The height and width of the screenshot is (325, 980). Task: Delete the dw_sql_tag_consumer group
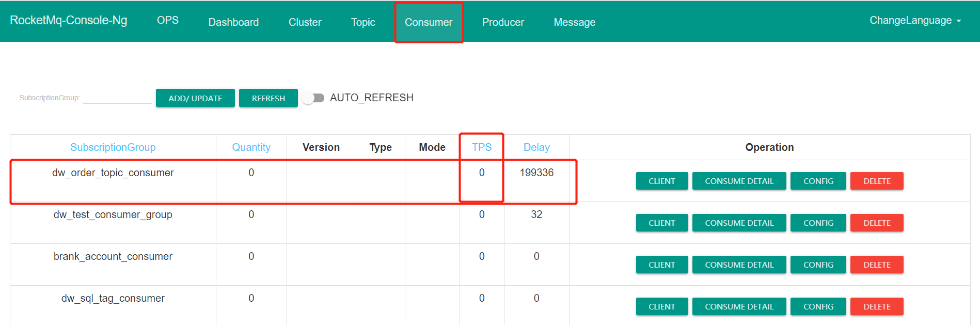coord(876,306)
